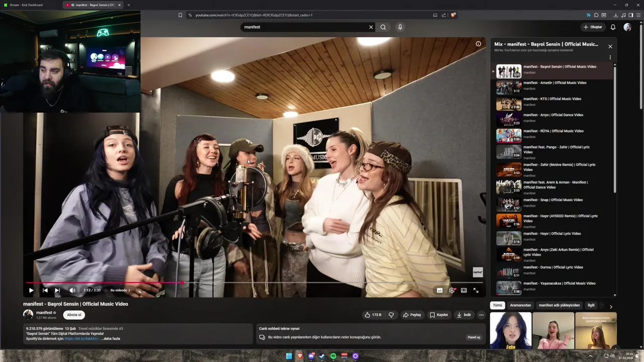Image resolution: width=644 pixels, height=362 pixels.
Task: Mute the video volume speaker icon
Action: click(x=72, y=290)
